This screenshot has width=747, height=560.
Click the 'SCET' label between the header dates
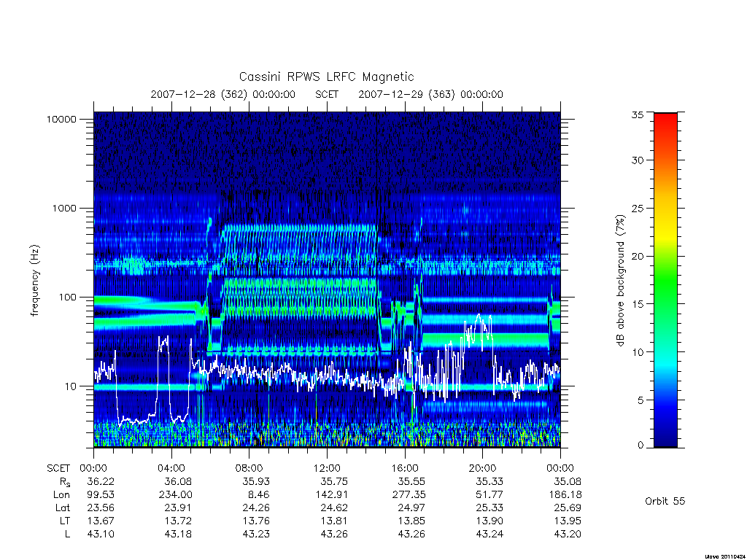[327, 94]
